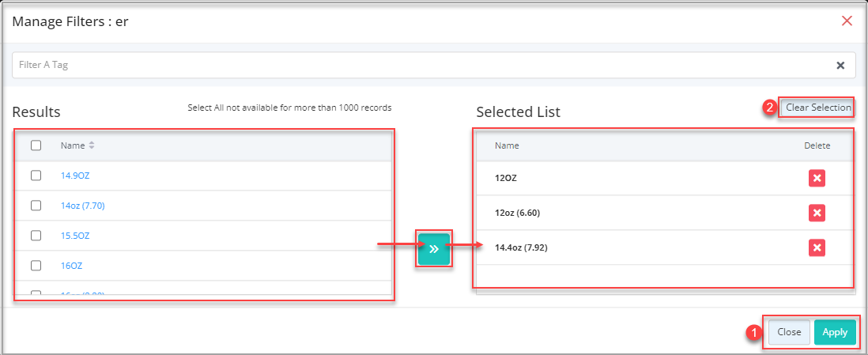Check the box for 14.9OZ
This screenshot has height=355, width=868.
coord(36,176)
